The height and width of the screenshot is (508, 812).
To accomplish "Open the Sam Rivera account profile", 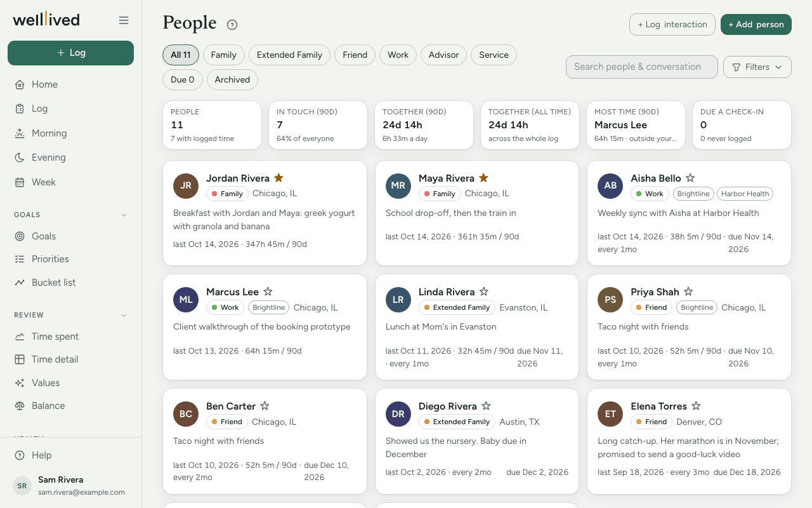I will (x=71, y=486).
